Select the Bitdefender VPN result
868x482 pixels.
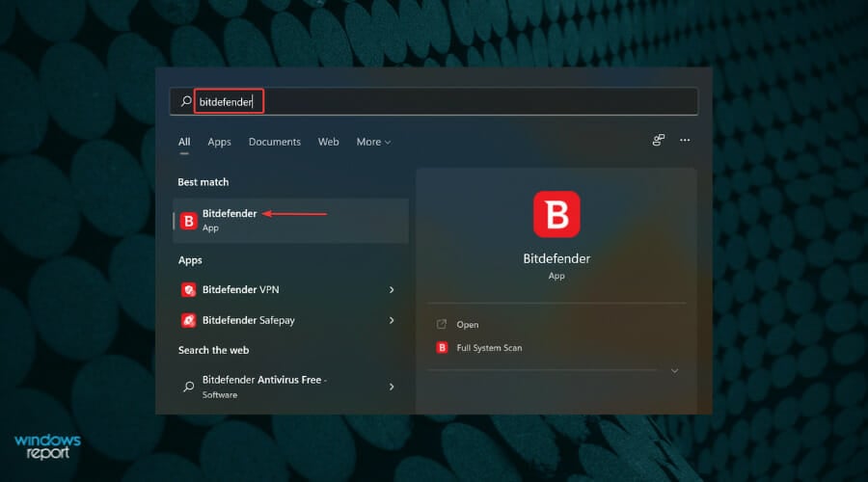pyautogui.click(x=290, y=289)
